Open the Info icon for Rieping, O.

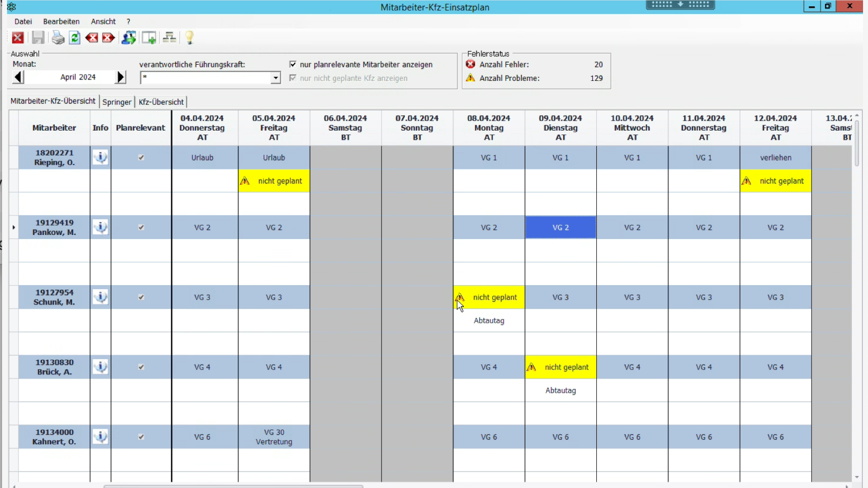click(100, 157)
